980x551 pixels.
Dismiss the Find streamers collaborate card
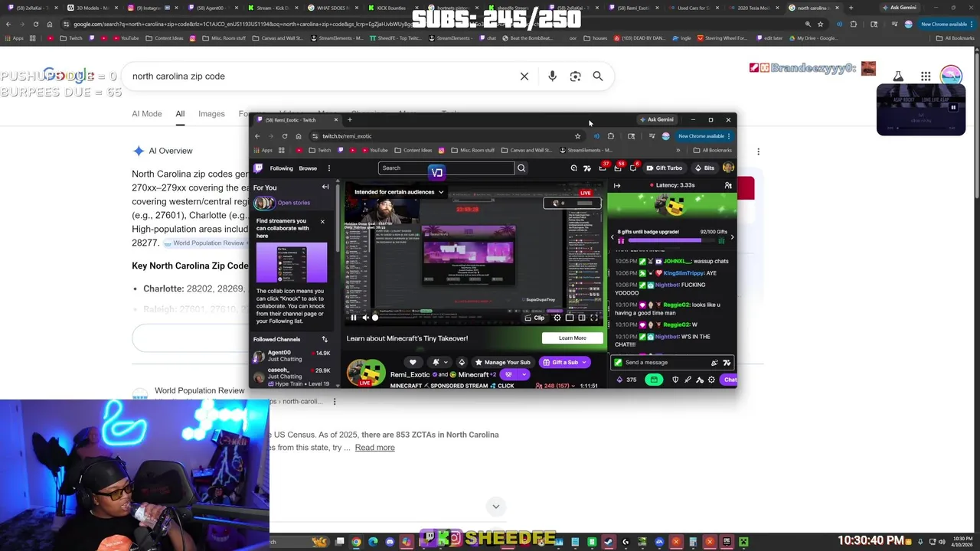pos(322,222)
